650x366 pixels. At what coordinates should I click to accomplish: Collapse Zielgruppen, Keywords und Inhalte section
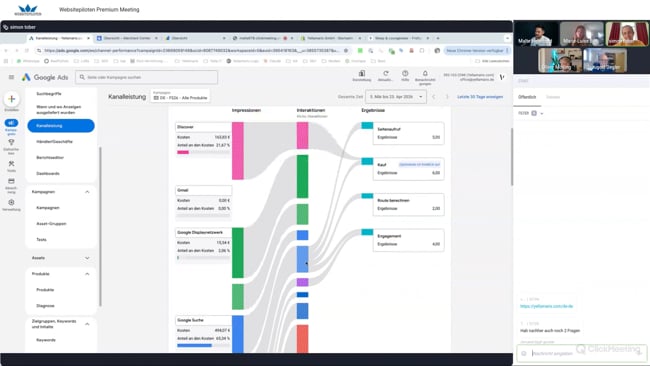[x=87, y=324]
